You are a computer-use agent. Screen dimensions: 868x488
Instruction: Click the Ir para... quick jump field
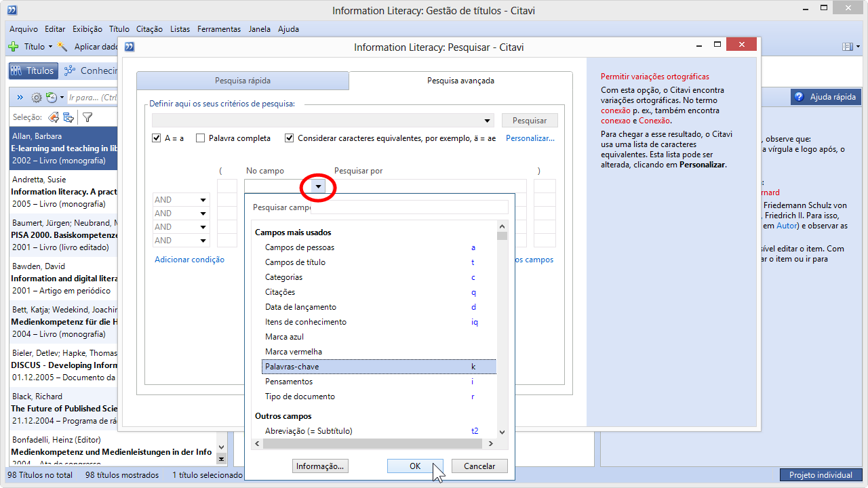pyautogui.click(x=94, y=98)
